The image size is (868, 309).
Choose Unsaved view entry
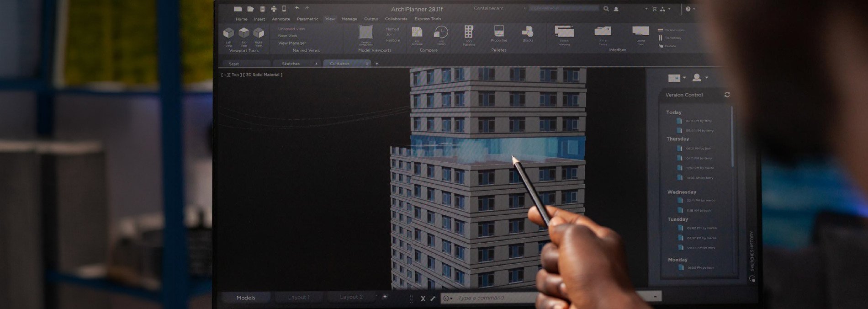point(291,29)
